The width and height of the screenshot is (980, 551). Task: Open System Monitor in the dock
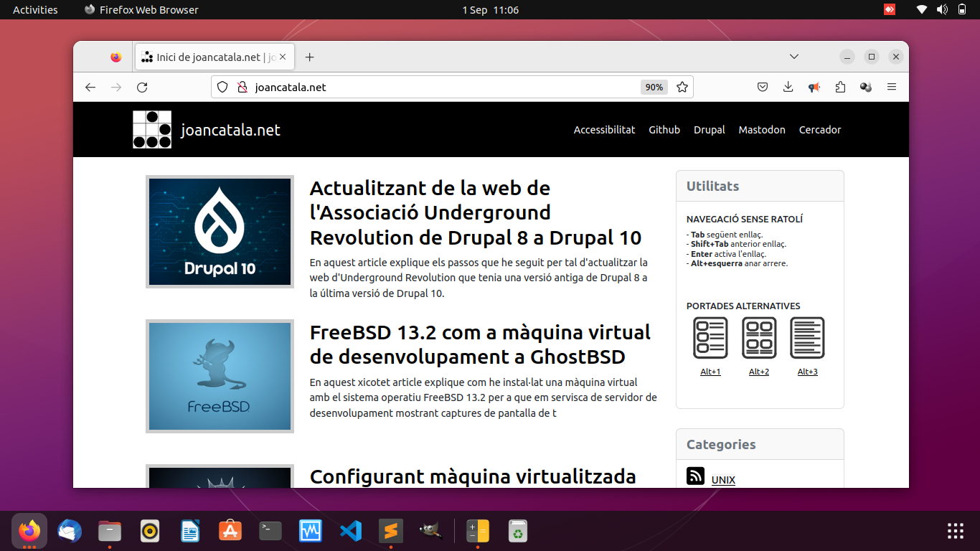tap(311, 531)
